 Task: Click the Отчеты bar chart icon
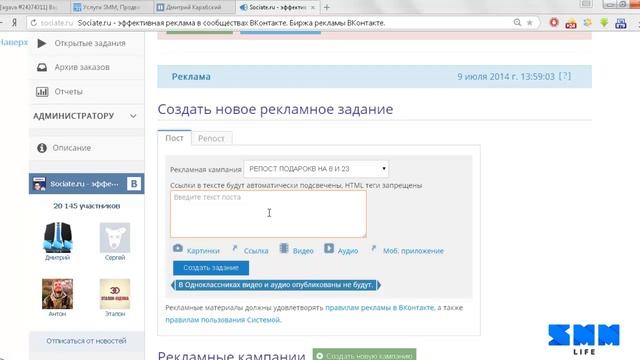point(42,92)
